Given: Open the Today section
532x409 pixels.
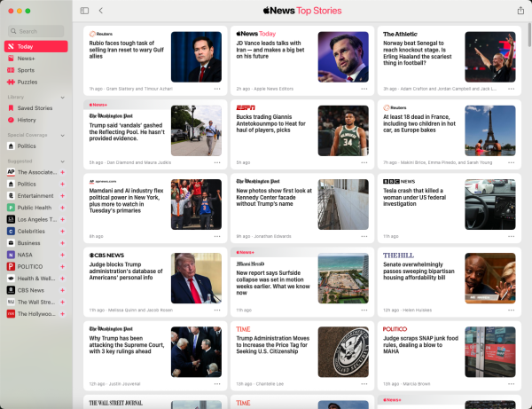Looking at the screenshot, I should pyautogui.click(x=36, y=46).
